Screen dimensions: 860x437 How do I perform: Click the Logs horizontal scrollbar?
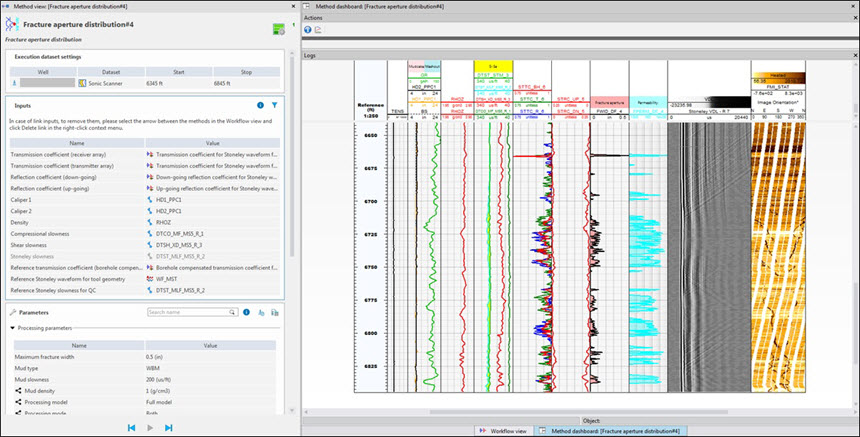(579, 412)
